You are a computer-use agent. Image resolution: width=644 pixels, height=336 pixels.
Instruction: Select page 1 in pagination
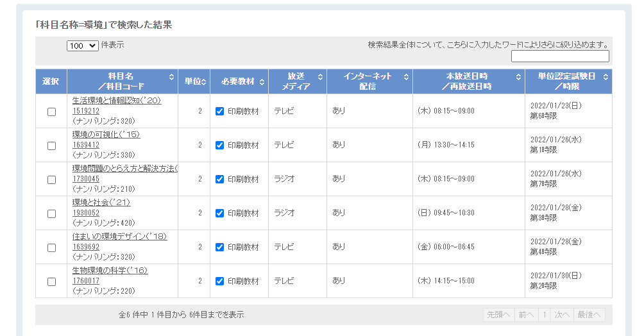coord(544,315)
